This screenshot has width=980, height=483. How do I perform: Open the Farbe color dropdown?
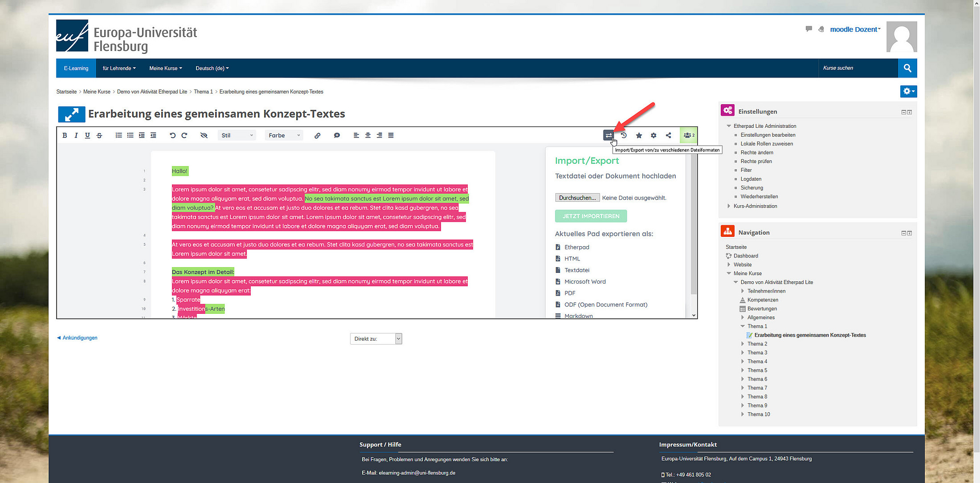coord(284,135)
